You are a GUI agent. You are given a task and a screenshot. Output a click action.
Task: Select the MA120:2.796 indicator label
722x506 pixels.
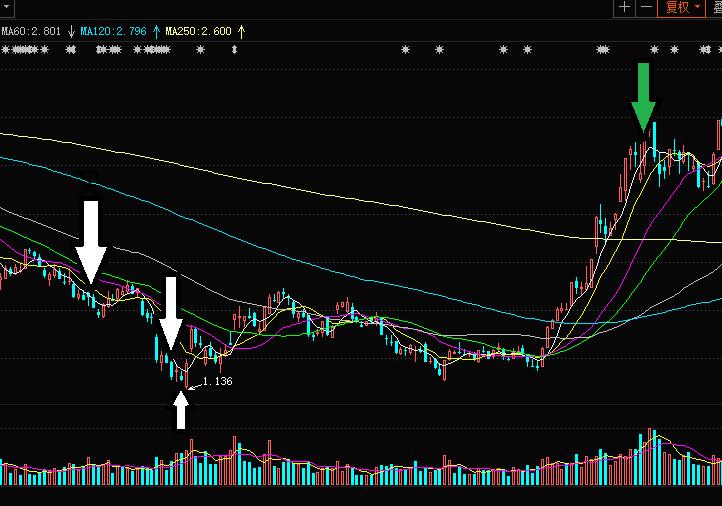[x=113, y=31]
